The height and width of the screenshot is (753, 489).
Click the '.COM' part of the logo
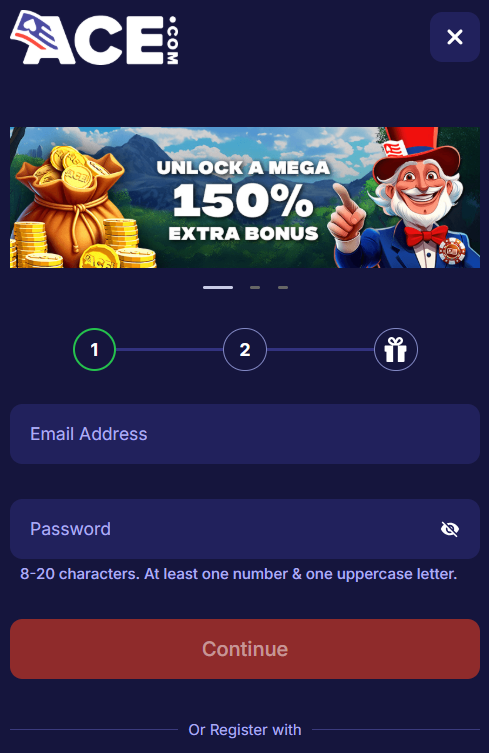pos(172,40)
